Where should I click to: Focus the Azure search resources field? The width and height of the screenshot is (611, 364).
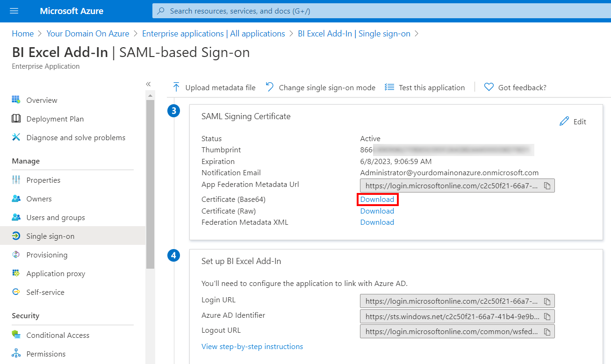[x=381, y=11]
